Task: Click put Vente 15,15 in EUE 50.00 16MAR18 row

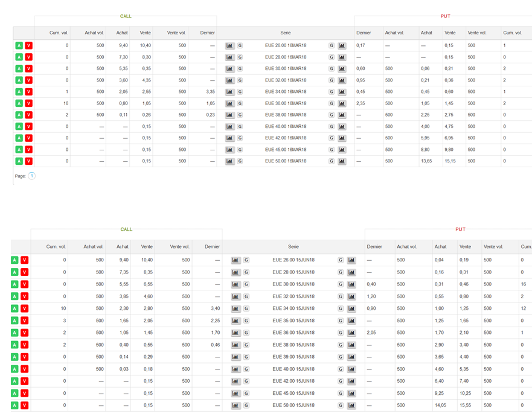Action: click(x=450, y=161)
